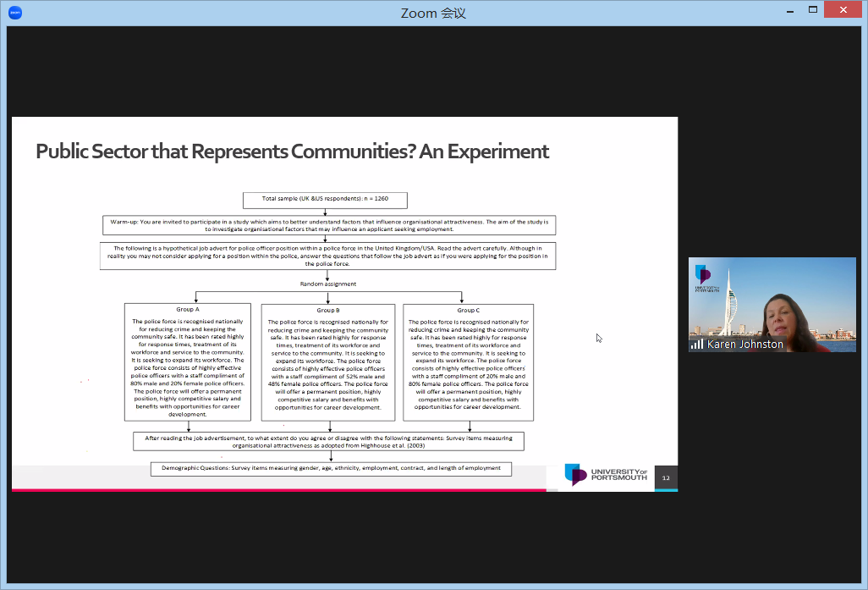Minimize the Zoom meeting window
The image size is (868, 590).
pyautogui.click(x=790, y=10)
